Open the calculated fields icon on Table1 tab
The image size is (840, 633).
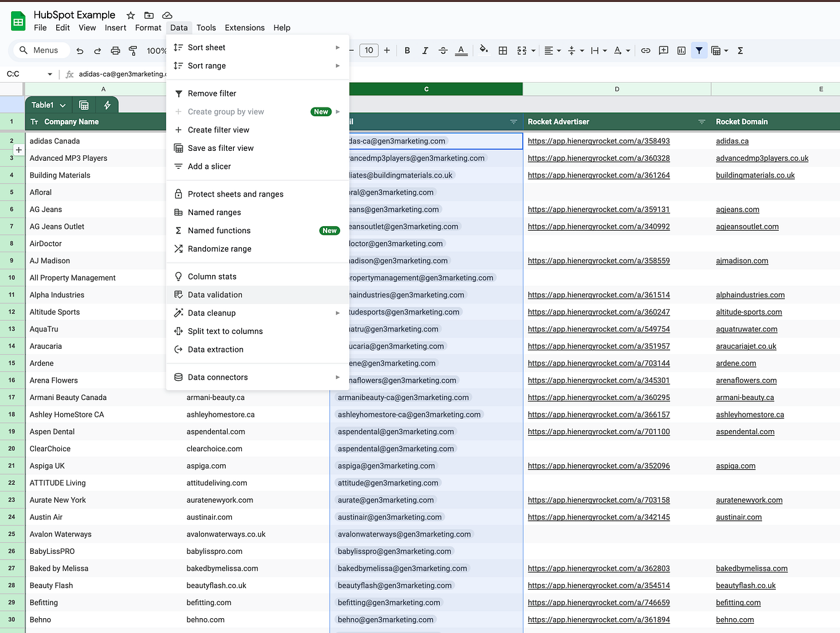click(x=107, y=104)
